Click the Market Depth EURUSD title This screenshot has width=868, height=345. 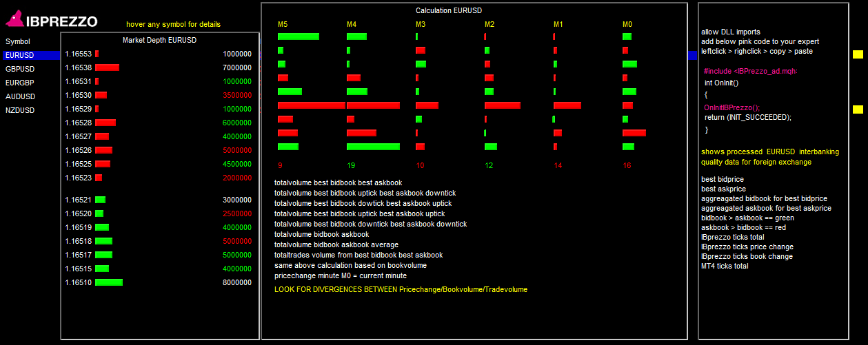(159, 40)
